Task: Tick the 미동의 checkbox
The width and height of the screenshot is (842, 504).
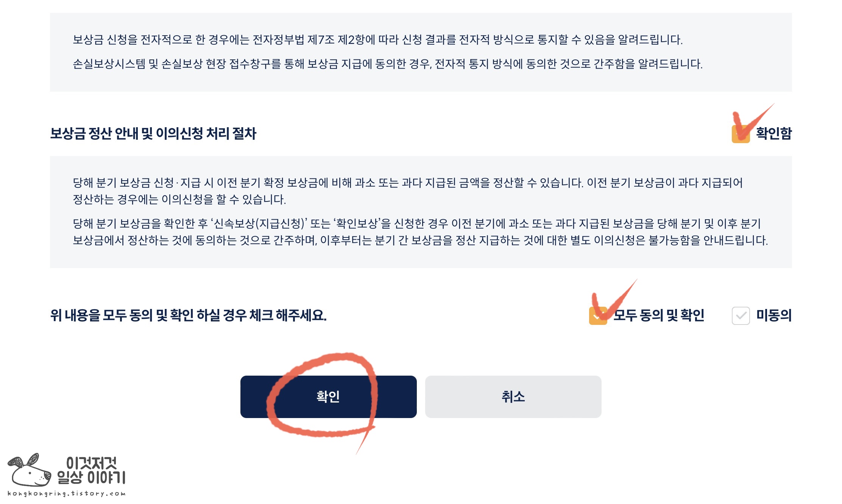Action: (741, 315)
